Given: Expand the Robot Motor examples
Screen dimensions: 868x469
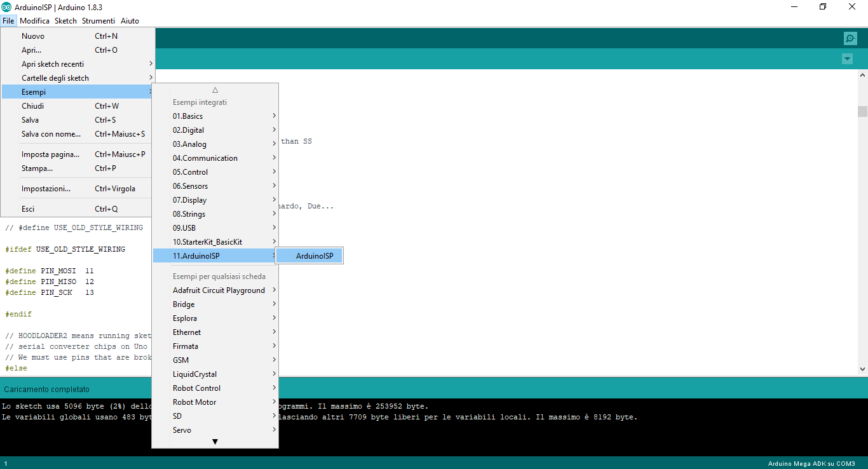Looking at the screenshot, I should coord(215,402).
